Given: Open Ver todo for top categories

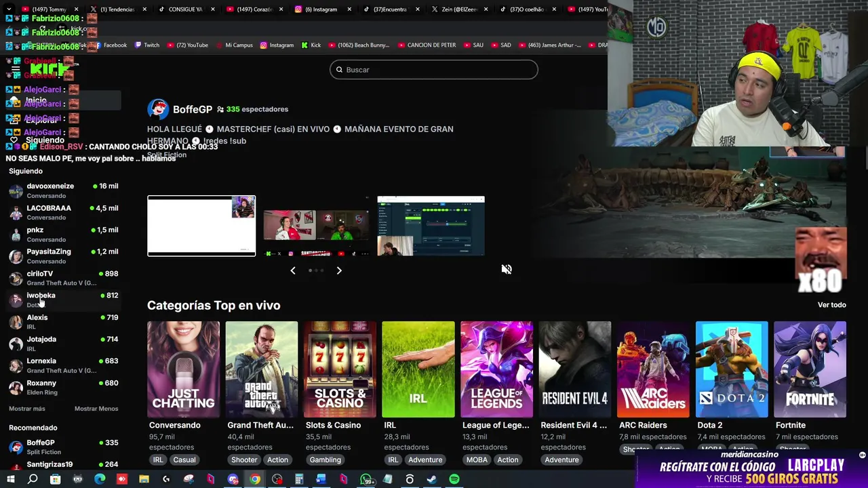Looking at the screenshot, I should coord(831,305).
